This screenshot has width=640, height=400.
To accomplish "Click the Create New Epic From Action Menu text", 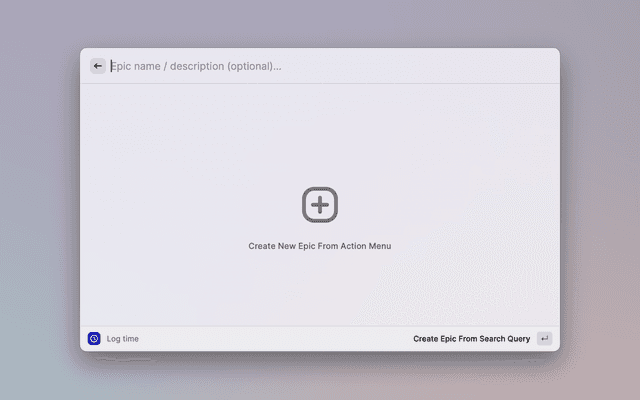I will 320,246.
